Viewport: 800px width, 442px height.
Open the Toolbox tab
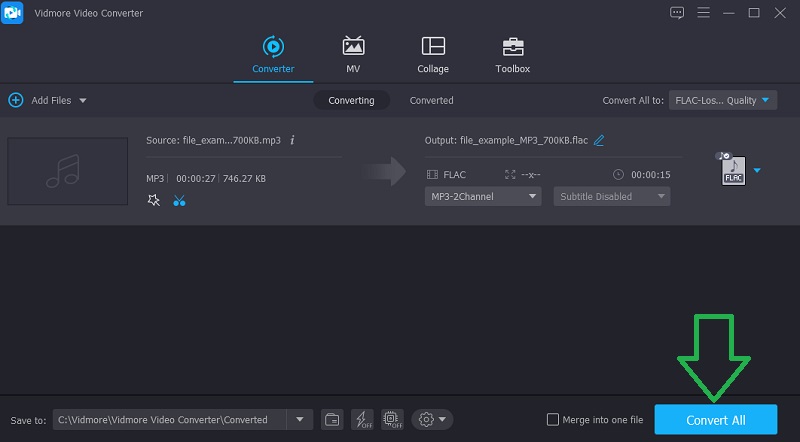pos(512,54)
